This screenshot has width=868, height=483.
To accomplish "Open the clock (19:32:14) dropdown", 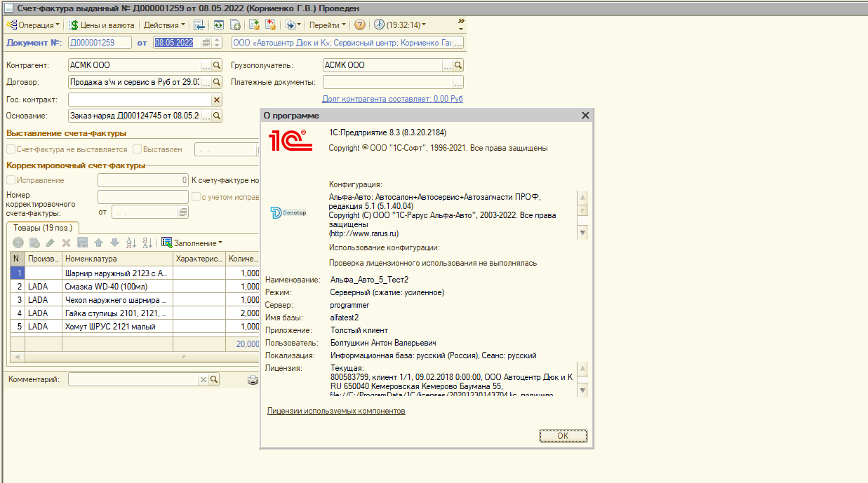I will coord(400,25).
